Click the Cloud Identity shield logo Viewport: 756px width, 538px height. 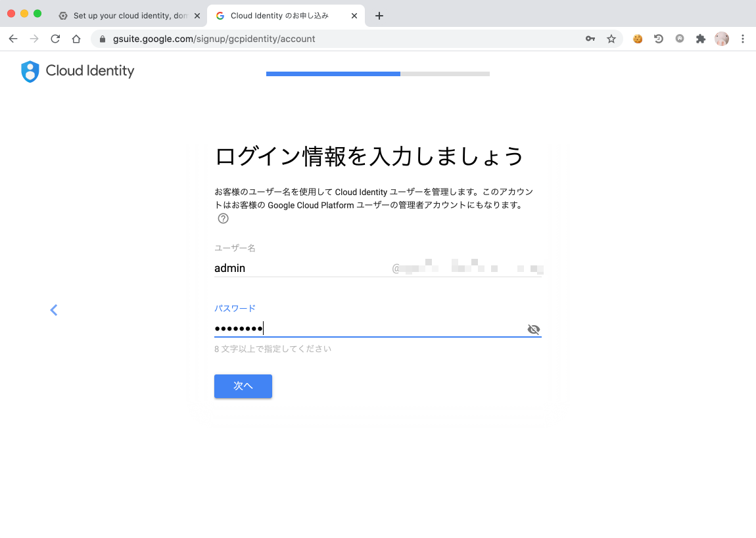tap(30, 72)
